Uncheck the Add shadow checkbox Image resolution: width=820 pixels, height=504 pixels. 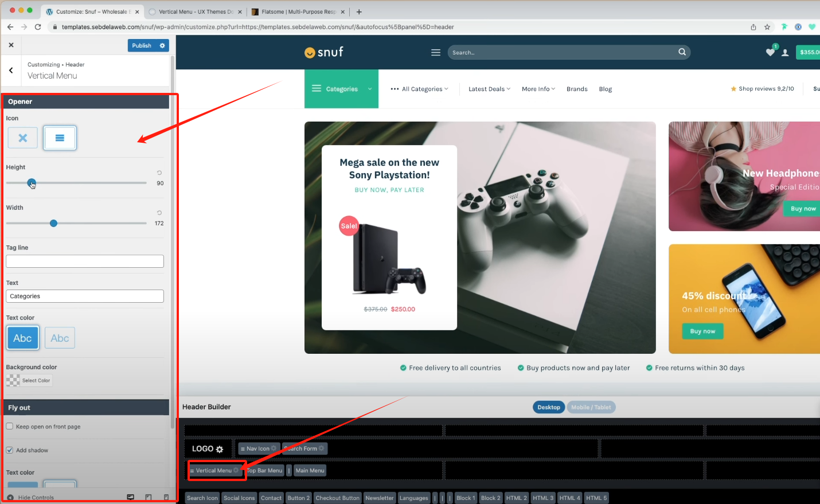10,450
